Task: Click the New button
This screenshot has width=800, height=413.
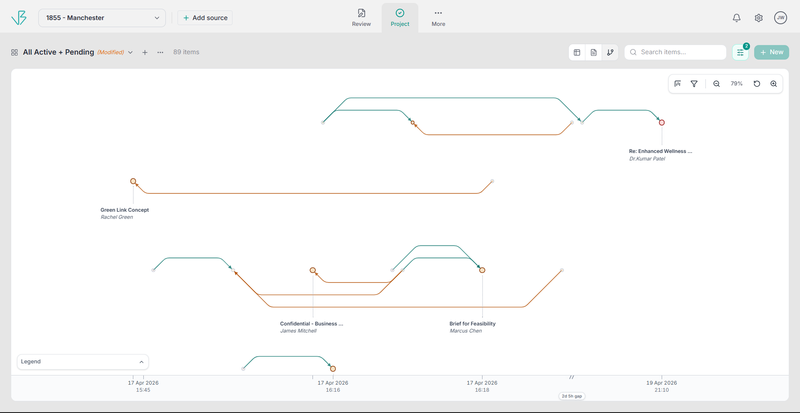Action: 771,52
